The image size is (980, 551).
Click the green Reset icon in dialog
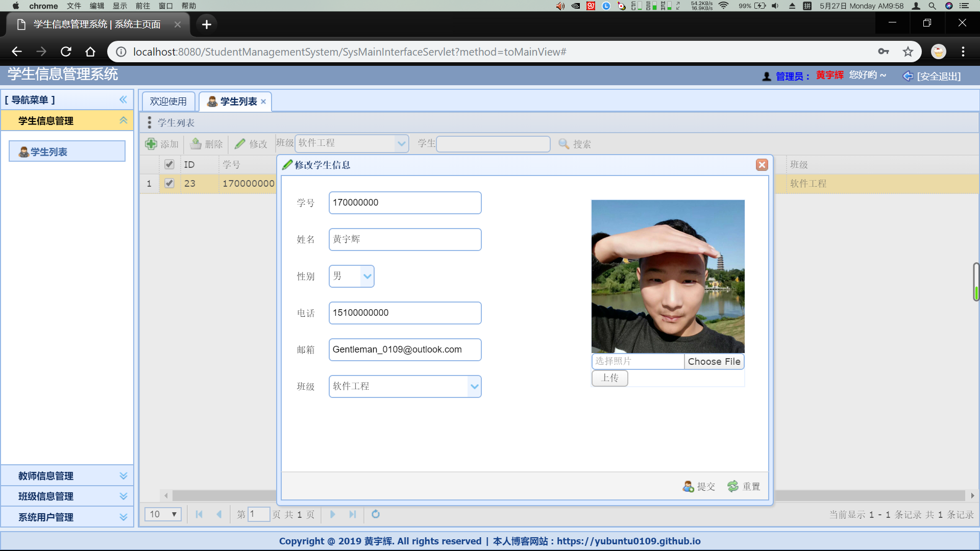click(x=733, y=486)
